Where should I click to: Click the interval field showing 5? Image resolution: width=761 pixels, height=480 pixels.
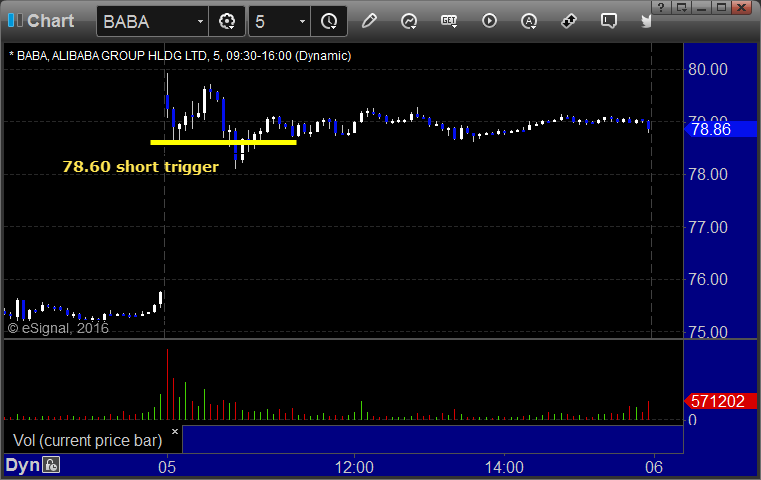(272, 21)
